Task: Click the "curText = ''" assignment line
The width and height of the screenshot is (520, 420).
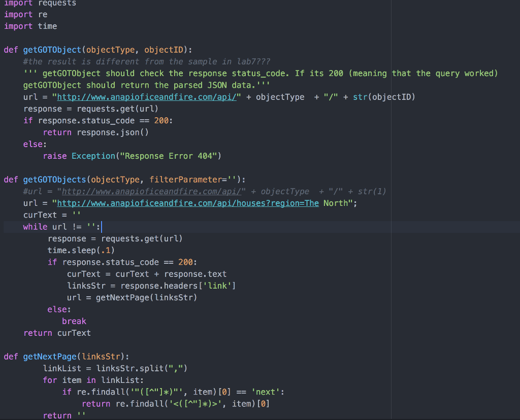Action: 52,215
